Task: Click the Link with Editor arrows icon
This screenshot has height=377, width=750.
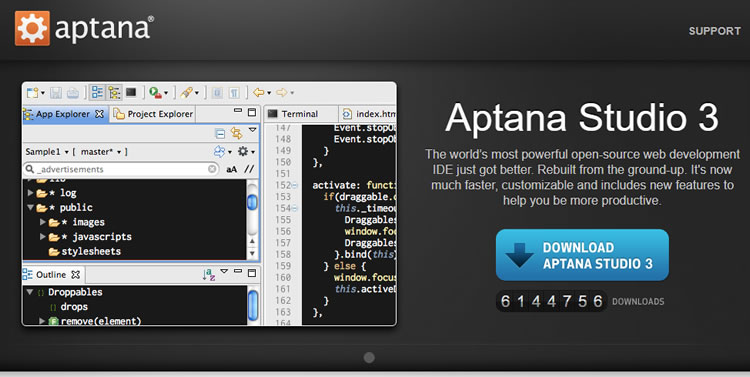Action: (236, 133)
